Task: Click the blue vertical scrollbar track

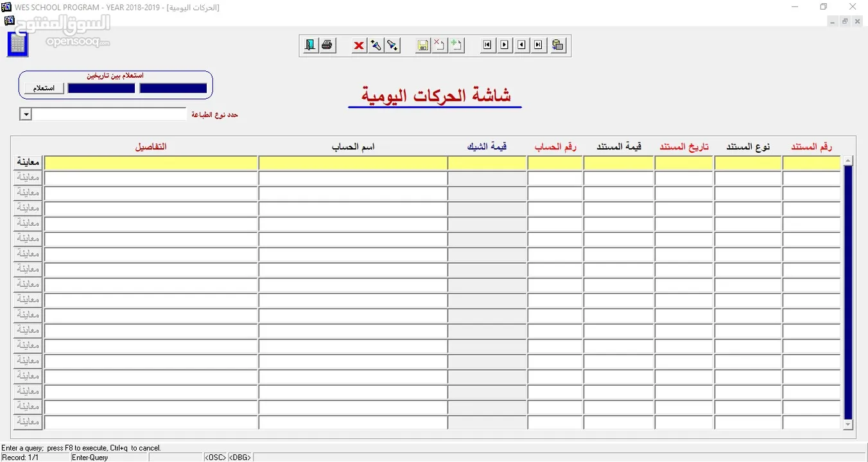Action: (x=848, y=292)
